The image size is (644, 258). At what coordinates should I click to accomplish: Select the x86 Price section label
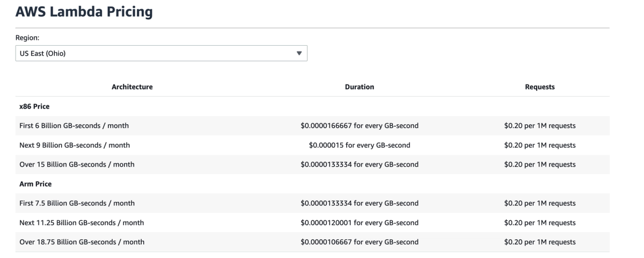tap(34, 106)
